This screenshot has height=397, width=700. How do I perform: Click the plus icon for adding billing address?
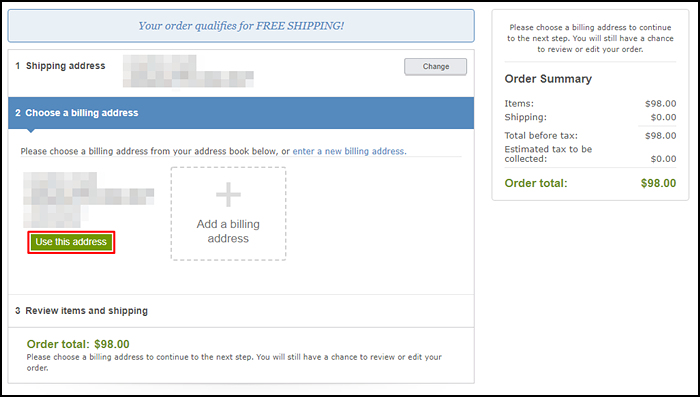[228, 194]
